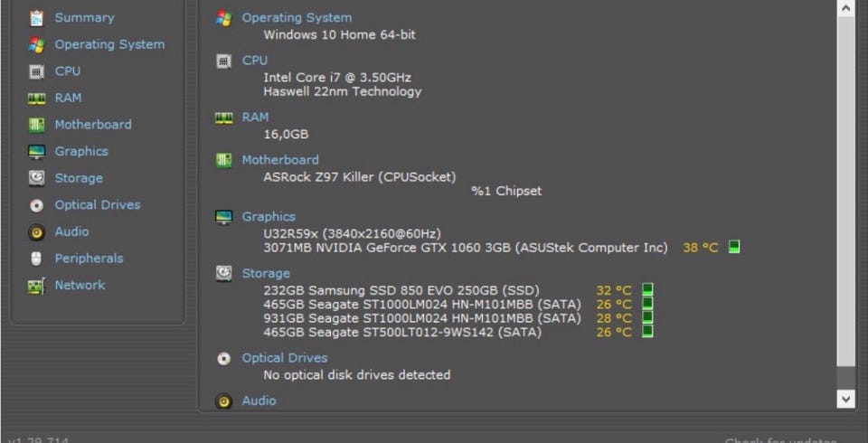Open the Audio heading link in summary
This screenshot has height=443, width=868.
[259, 401]
